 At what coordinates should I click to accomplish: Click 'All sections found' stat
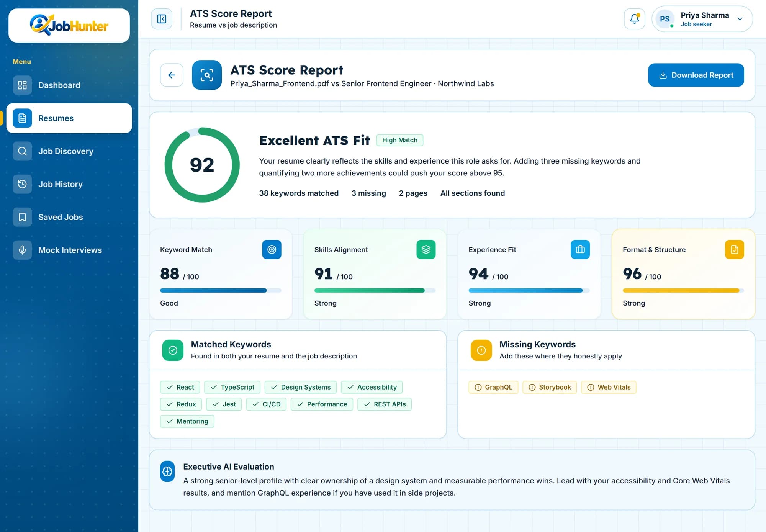click(472, 193)
